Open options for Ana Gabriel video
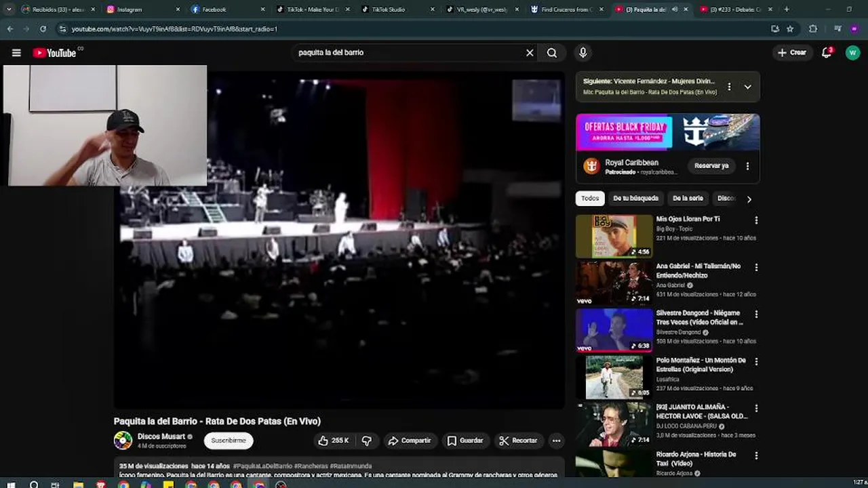The height and width of the screenshot is (488, 868). [756, 267]
